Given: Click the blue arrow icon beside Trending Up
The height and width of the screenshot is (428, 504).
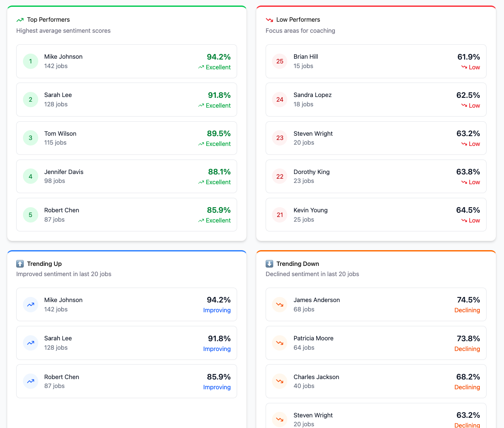Looking at the screenshot, I should (x=20, y=264).
